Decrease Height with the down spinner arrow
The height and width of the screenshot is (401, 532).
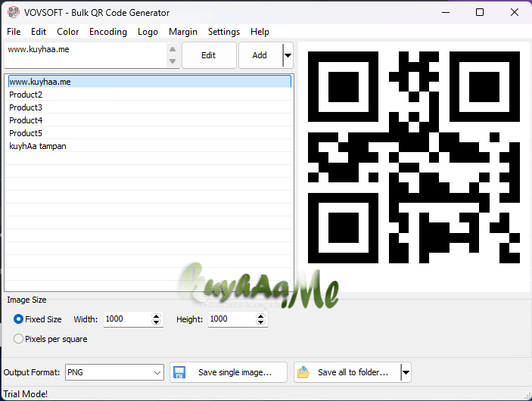click(x=260, y=322)
